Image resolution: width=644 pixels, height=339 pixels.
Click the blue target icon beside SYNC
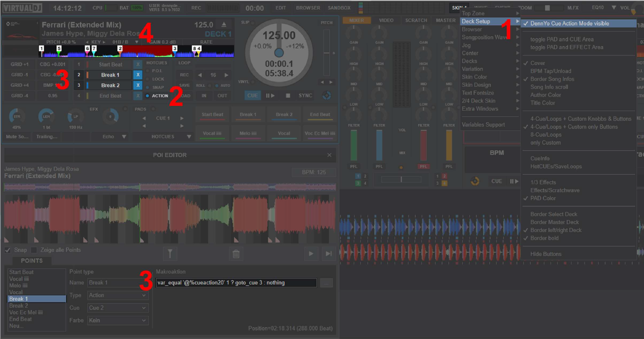tap(326, 95)
